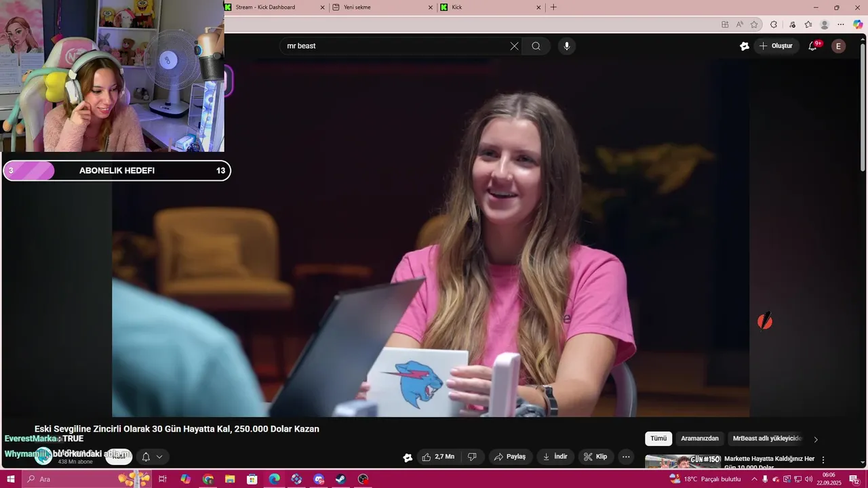The height and width of the screenshot is (488, 868).
Task: Open the Edge profile icon
Action: point(825,24)
